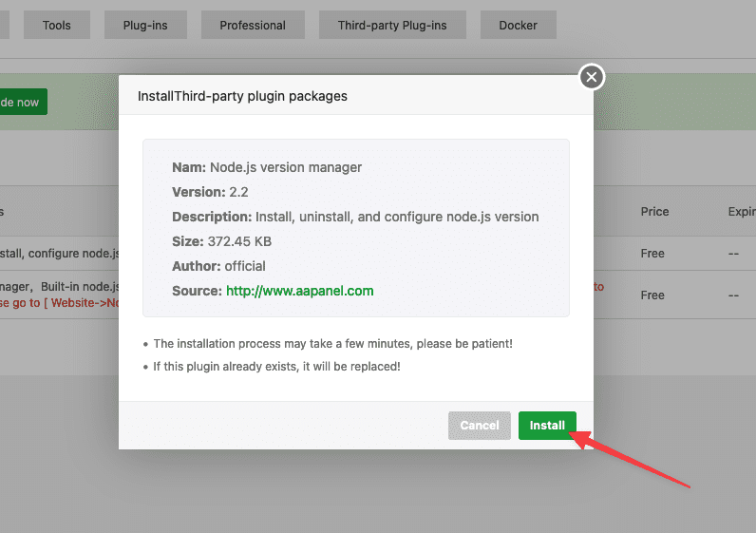Click the partially visible green upgrade now button

tap(21, 102)
